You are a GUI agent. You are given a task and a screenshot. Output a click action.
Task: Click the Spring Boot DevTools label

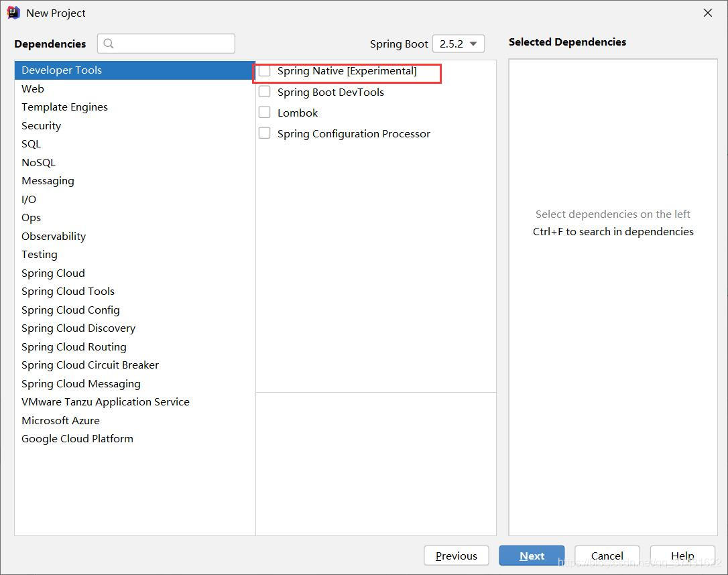pos(330,92)
